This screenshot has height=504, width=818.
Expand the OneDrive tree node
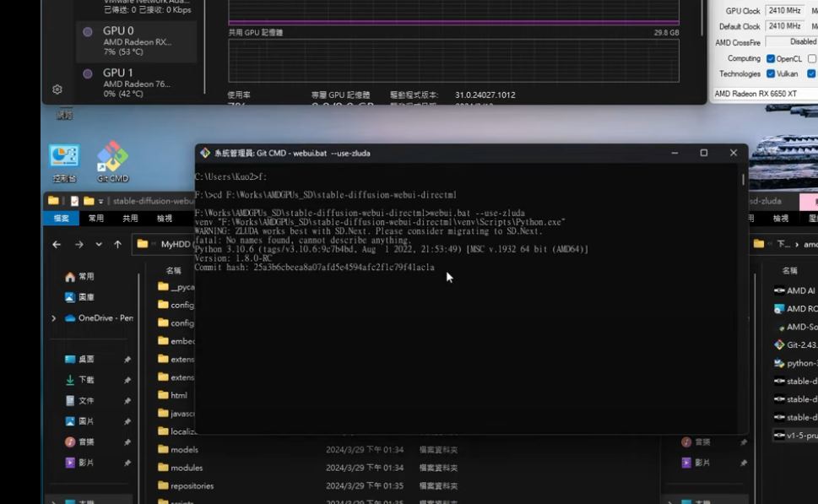coord(54,318)
